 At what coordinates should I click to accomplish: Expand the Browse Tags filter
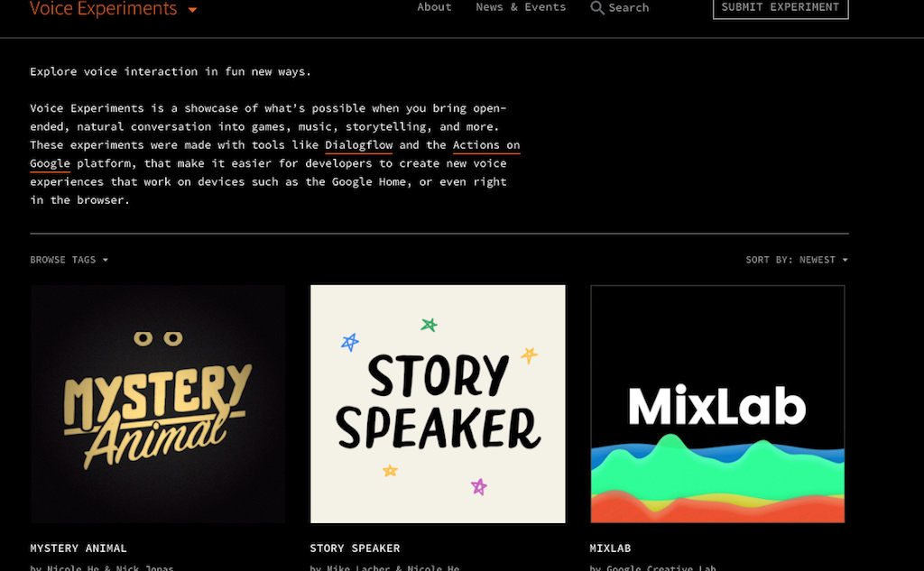click(69, 260)
